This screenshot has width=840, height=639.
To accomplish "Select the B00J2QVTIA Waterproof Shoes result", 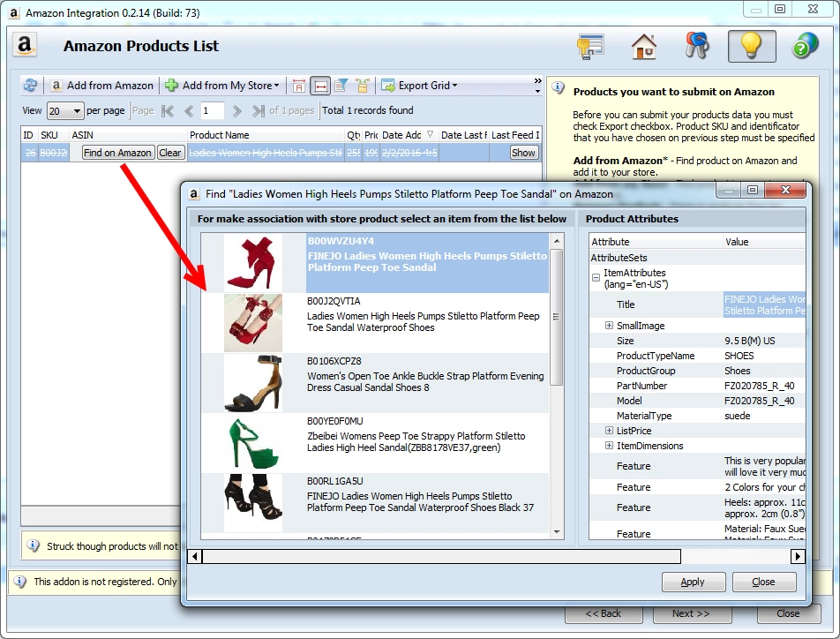I will (x=375, y=323).
